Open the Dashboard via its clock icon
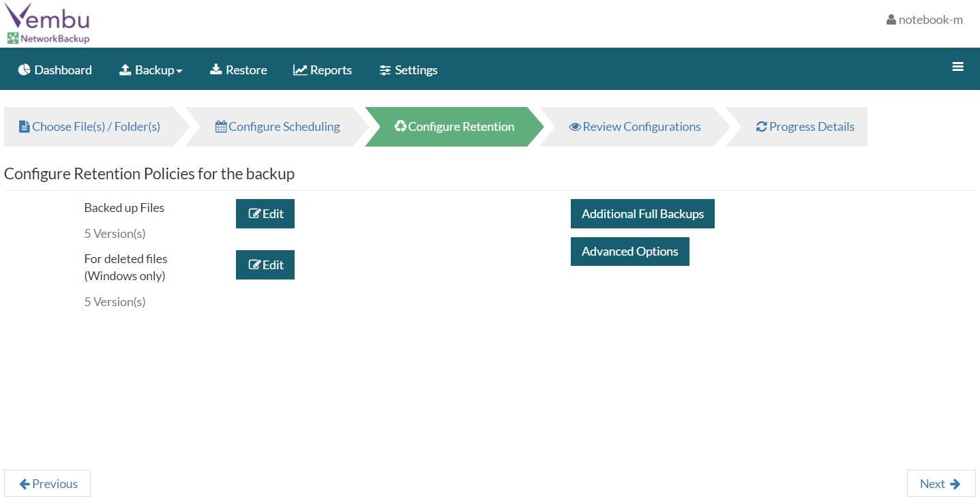This screenshot has width=980, height=499. coord(24,69)
